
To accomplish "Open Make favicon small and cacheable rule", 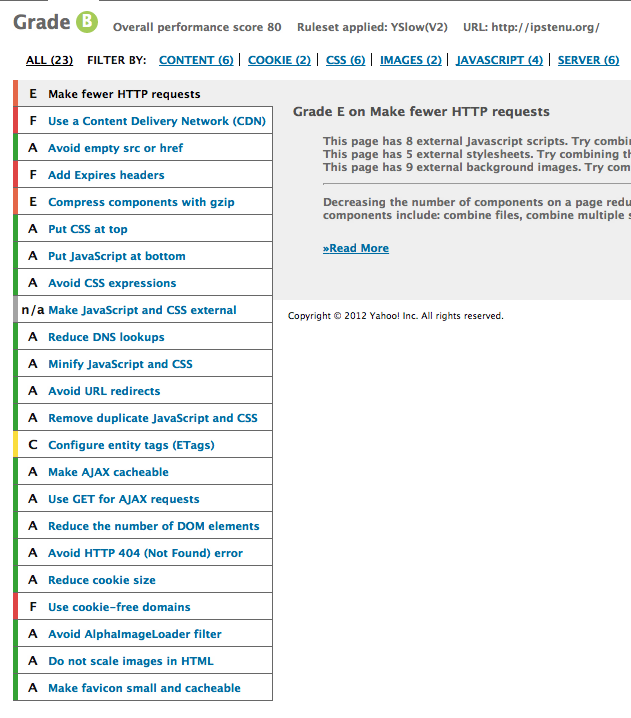I will pyautogui.click(x=144, y=688).
